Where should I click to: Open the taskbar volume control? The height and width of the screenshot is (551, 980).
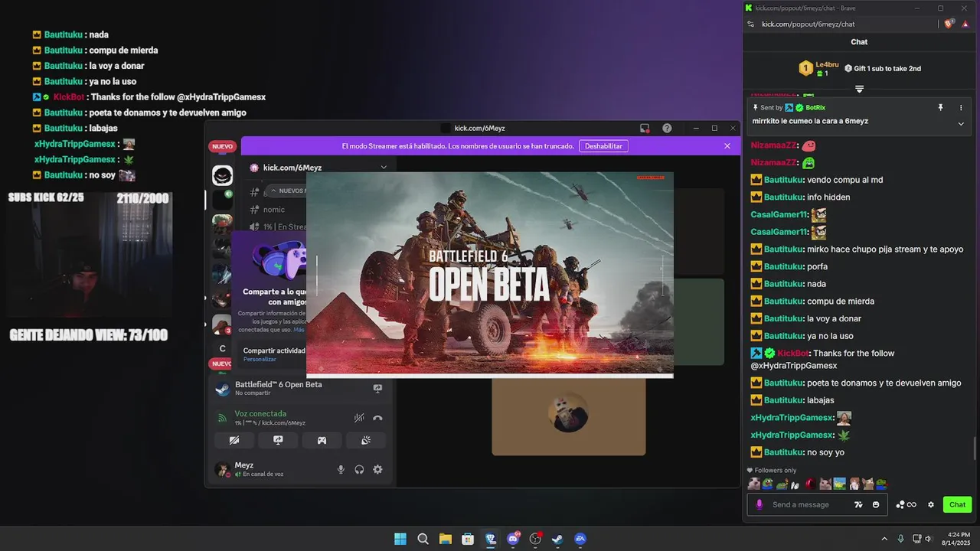click(929, 539)
